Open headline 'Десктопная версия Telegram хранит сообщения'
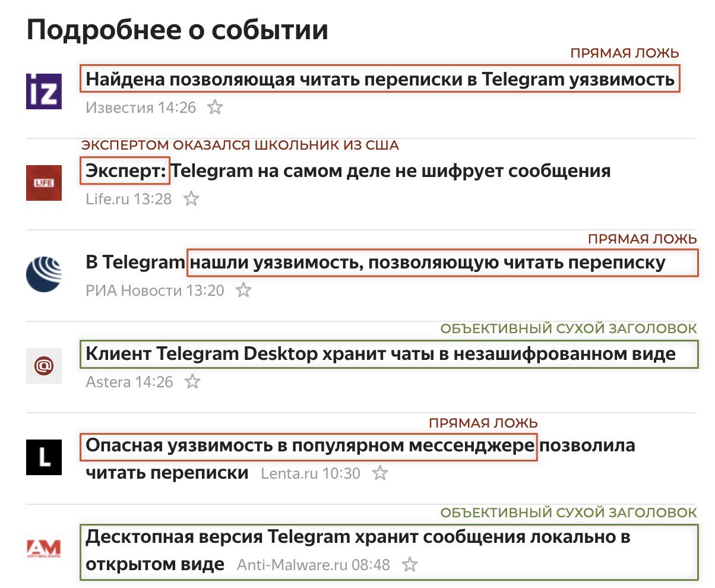 (358, 550)
